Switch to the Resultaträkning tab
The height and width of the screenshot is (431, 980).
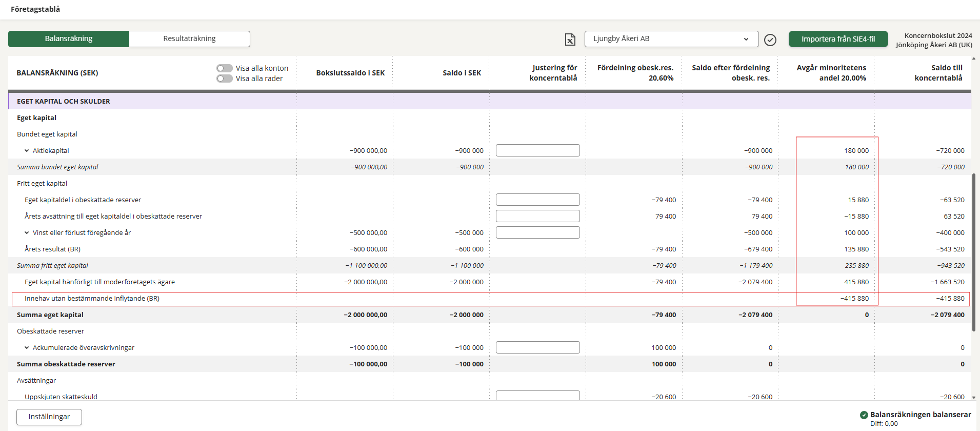click(x=189, y=39)
